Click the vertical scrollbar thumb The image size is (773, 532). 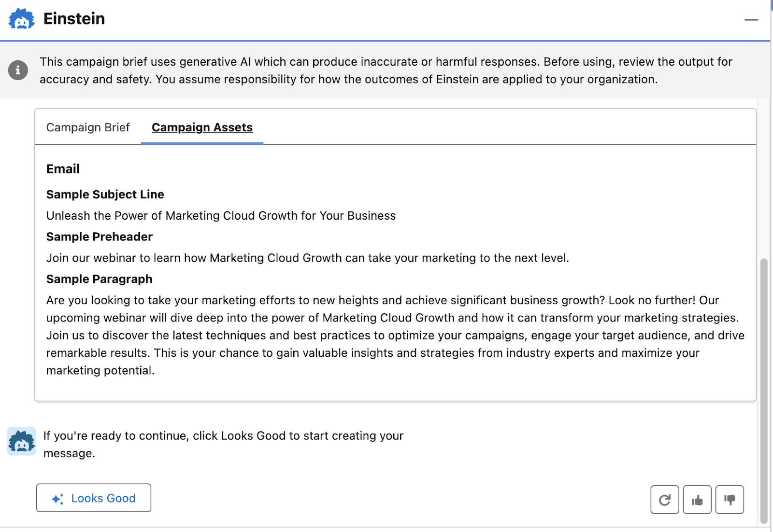pos(764,391)
